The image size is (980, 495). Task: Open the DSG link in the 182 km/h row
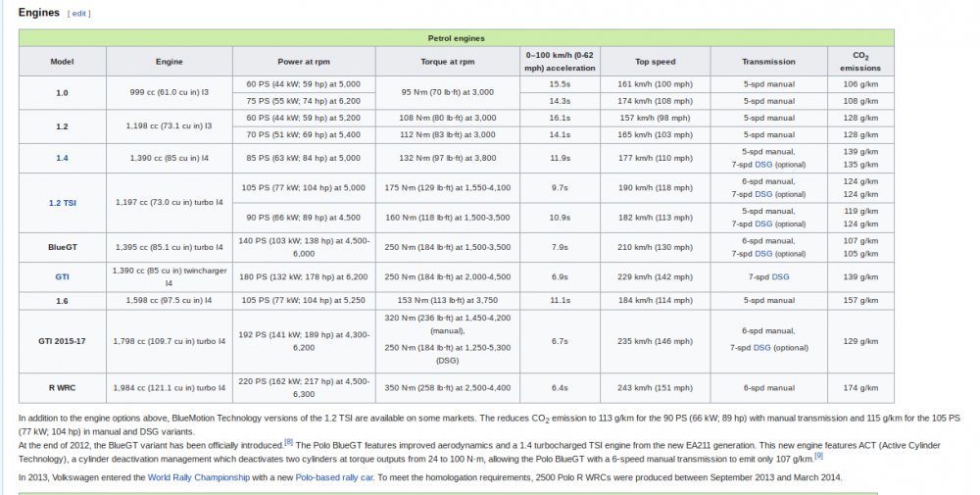[x=763, y=223]
